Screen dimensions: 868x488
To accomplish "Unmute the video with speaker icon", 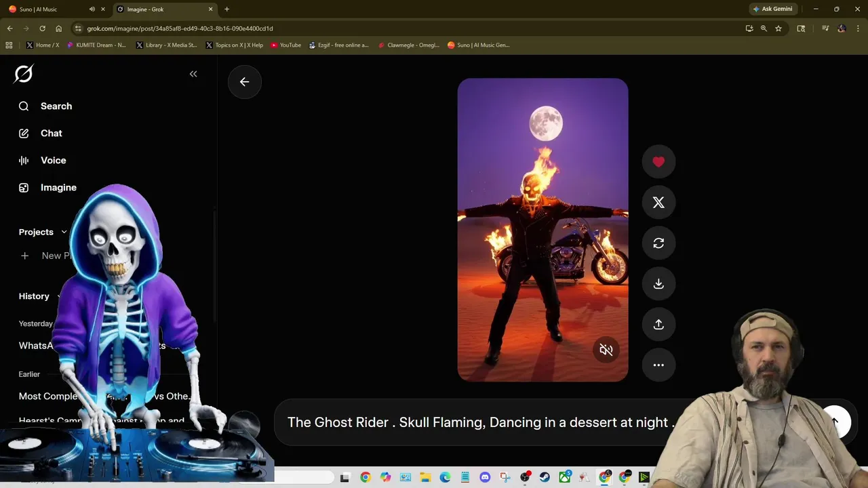I will (x=606, y=350).
